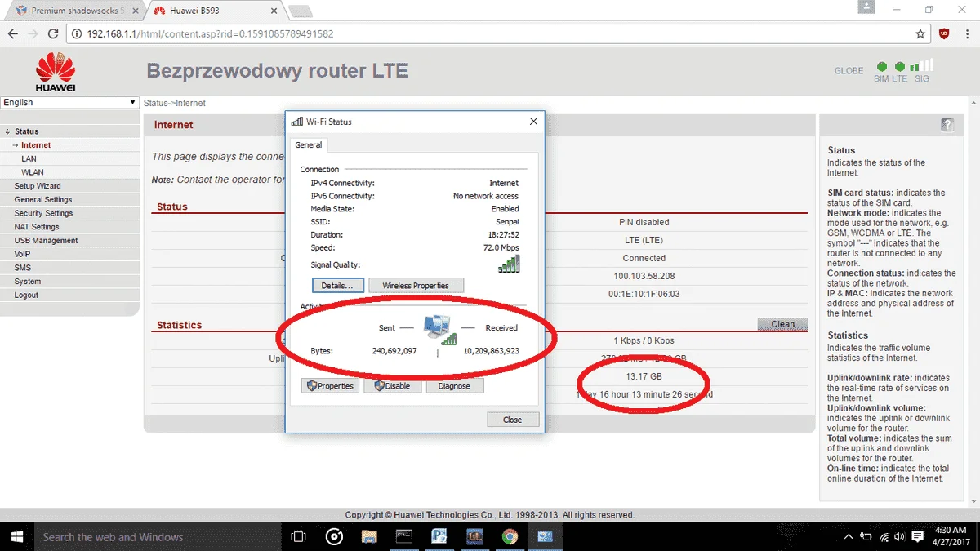Open the red shield extension icon
The image size is (980, 551).
tap(945, 34)
